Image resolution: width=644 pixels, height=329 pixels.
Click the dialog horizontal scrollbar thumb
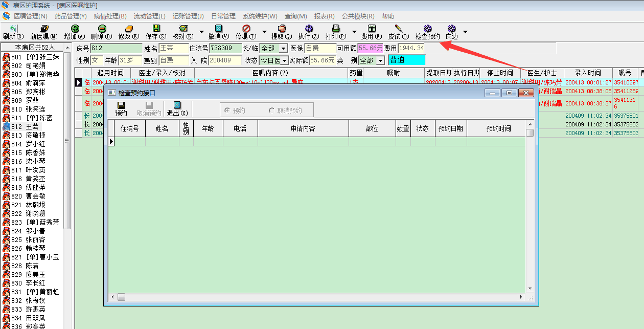tap(121, 297)
